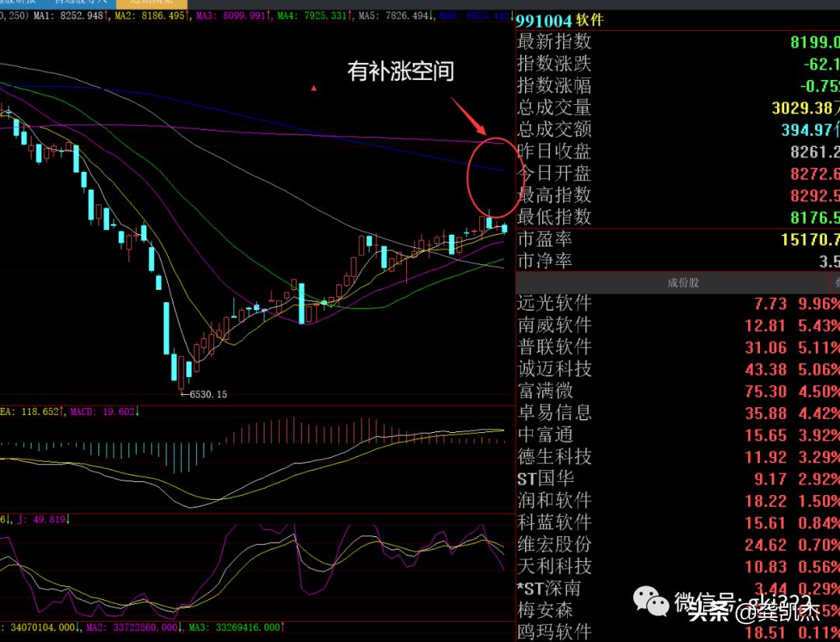
Task: Click the 今日开盘 value 8272.6
Action: tap(815, 174)
